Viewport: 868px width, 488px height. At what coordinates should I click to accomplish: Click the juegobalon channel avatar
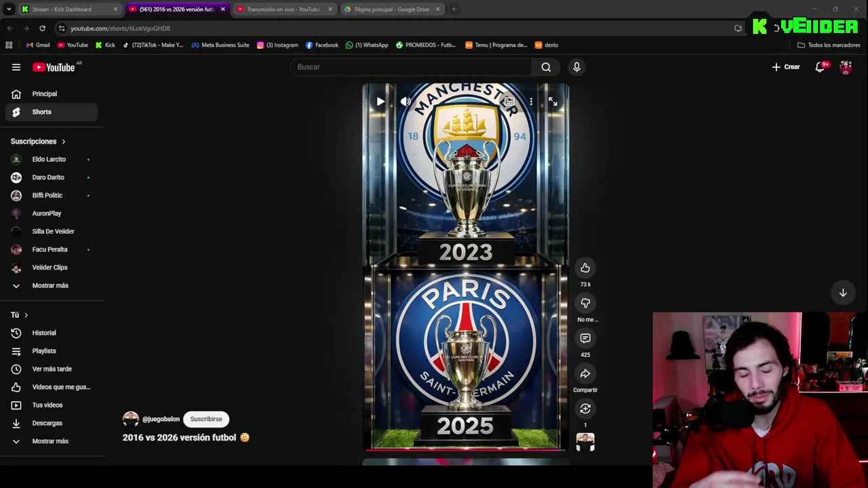pos(130,419)
